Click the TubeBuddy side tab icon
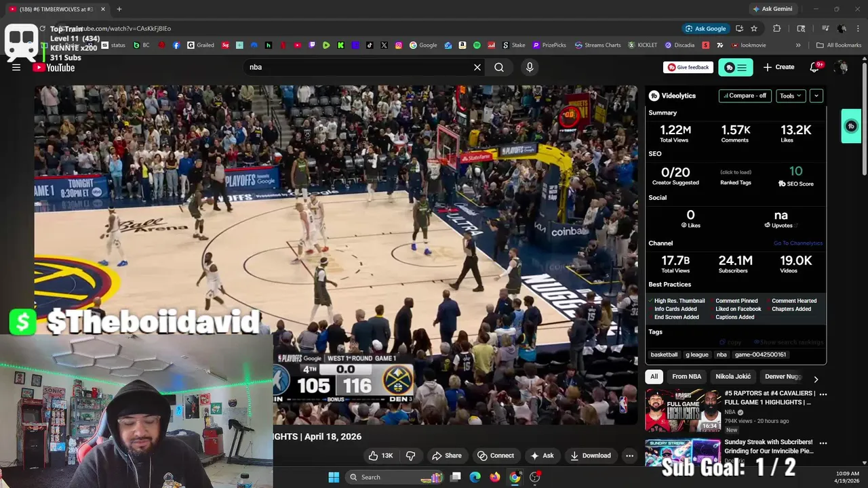The width and height of the screenshot is (868, 488). point(851,126)
